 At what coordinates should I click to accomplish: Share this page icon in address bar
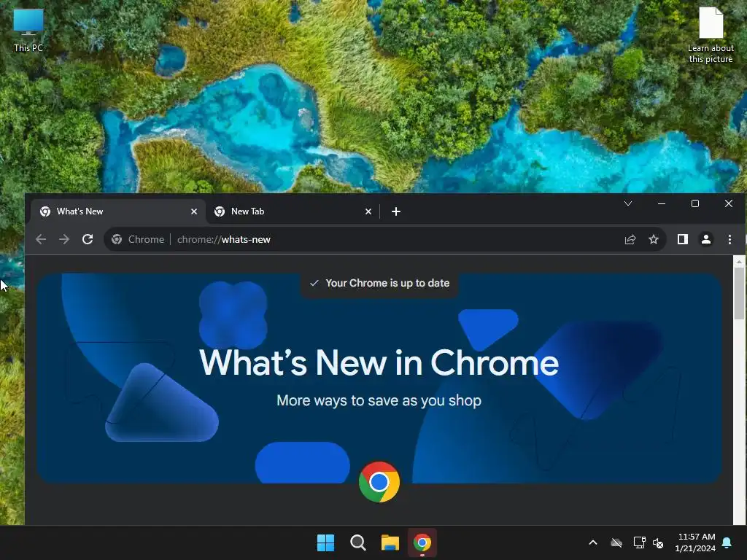630,239
